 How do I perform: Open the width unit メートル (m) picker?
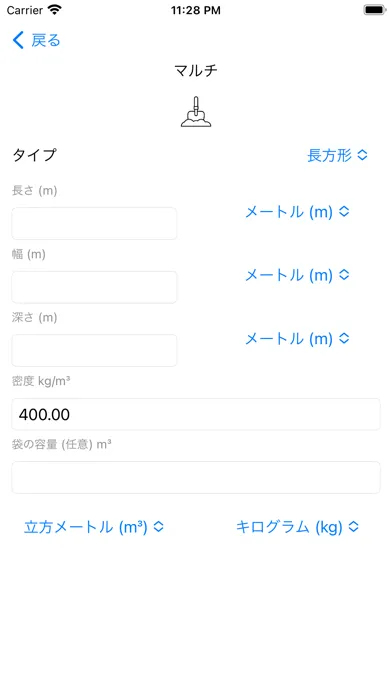pyautogui.click(x=297, y=275)
